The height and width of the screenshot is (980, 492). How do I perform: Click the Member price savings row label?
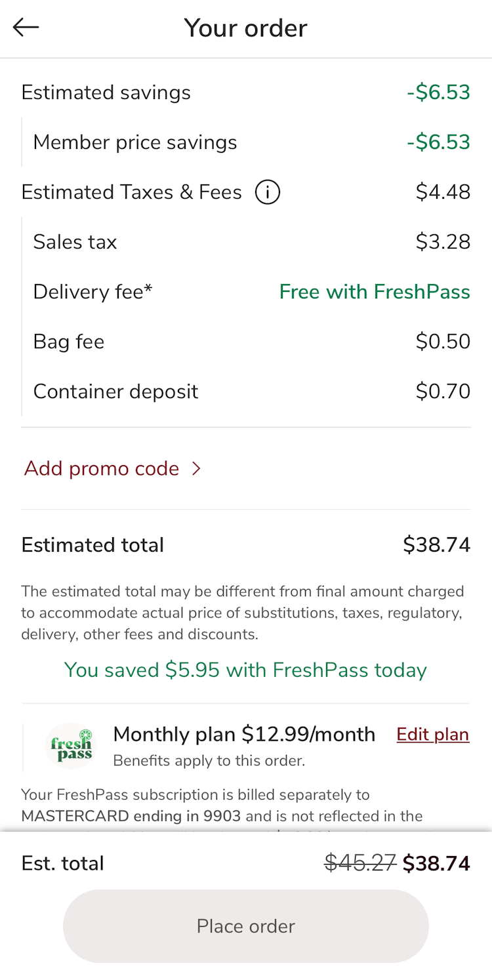click(135, 142)
